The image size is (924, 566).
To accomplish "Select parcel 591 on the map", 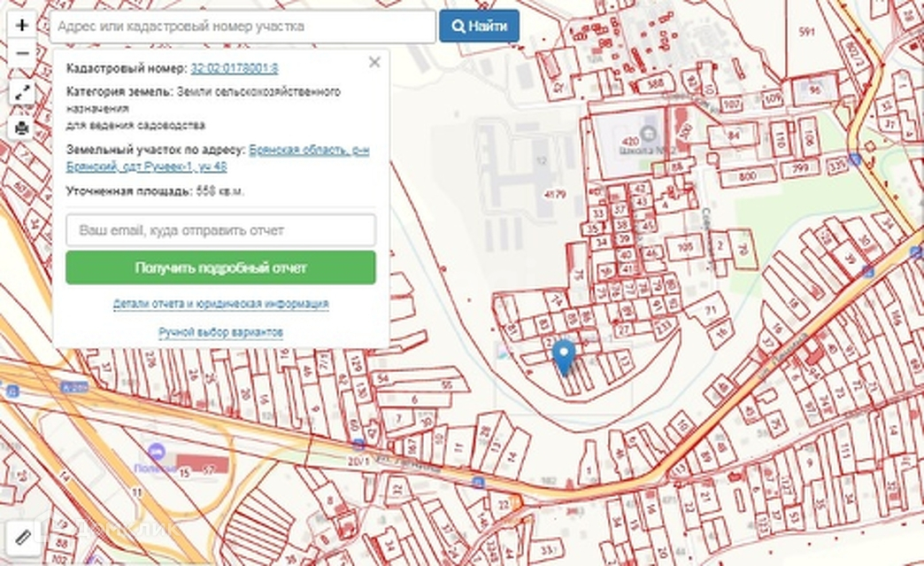I will (805, 32).
